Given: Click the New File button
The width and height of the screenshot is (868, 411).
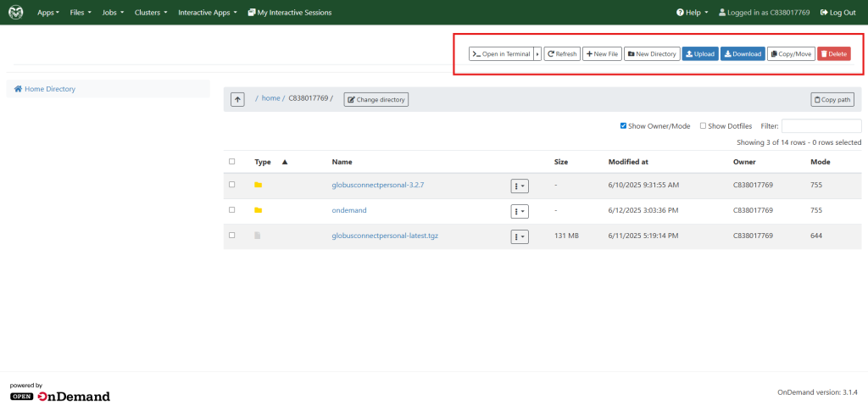Looking at the screenshot, I should [x=602, y=54].
